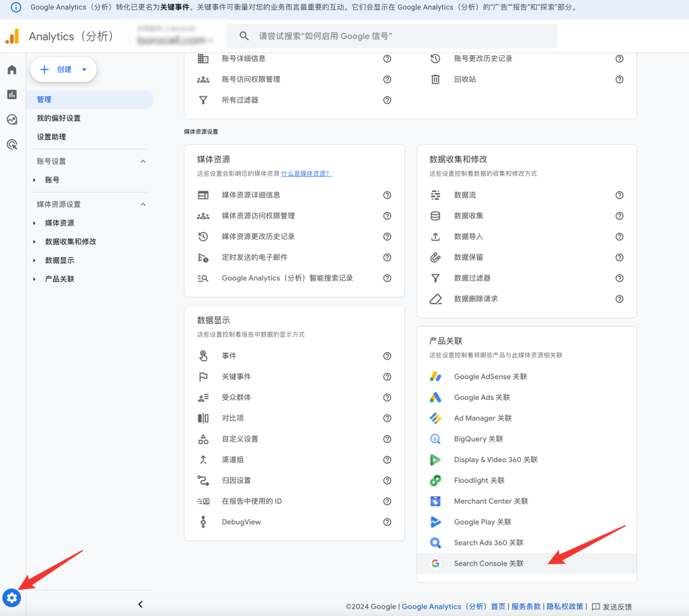Expand the 账号 tree item
Screen dimensions: 689x616
point(34,180)
